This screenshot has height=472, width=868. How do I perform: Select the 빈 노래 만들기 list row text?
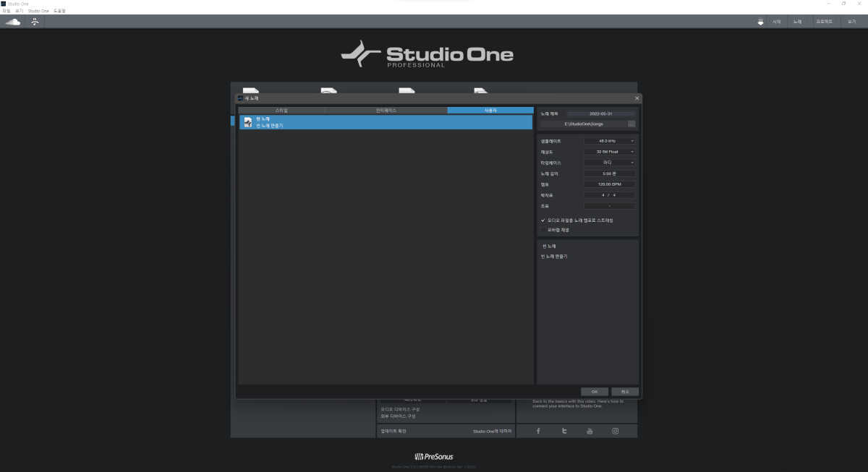point(270,125)
